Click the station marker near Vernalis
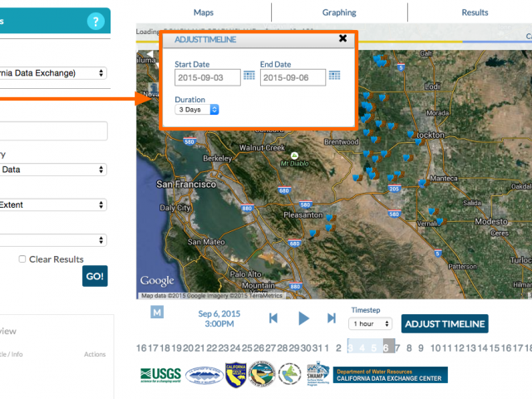This screenshot has height=399, width=532. coord(441,222)
